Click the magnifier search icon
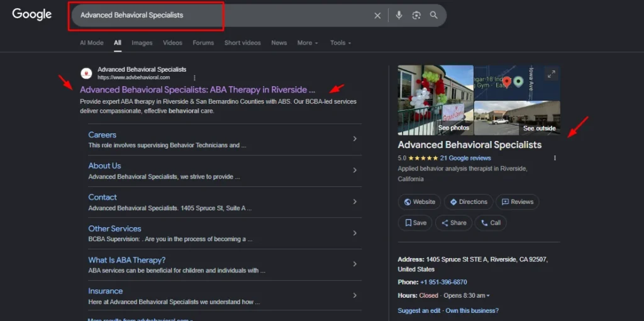The width and height of the screenshot is (644, 321). click(434, 15)
